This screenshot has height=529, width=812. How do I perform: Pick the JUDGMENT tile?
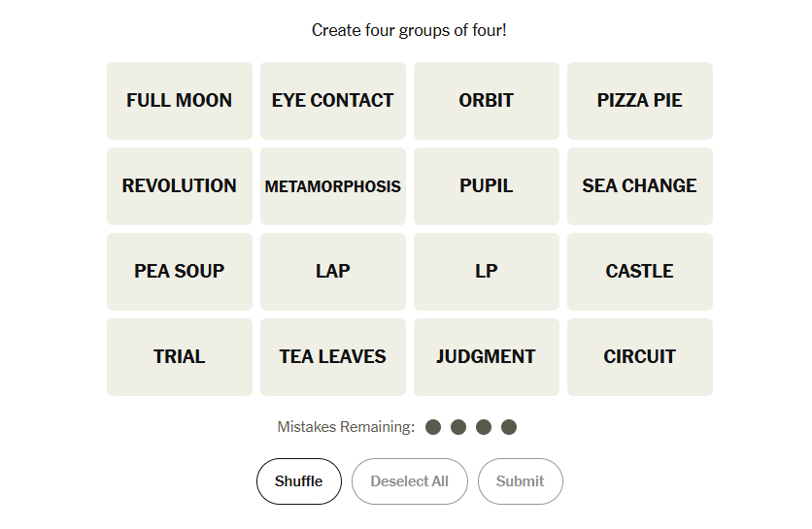pos(487,357)
